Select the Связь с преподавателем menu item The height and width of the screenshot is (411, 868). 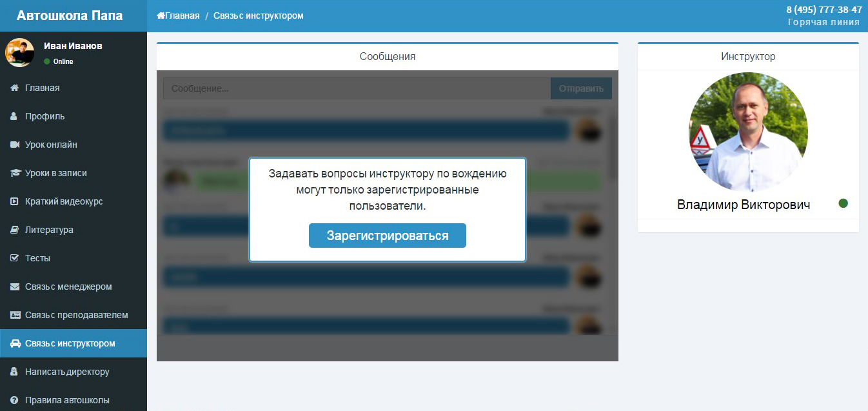(x=74, y=315)
